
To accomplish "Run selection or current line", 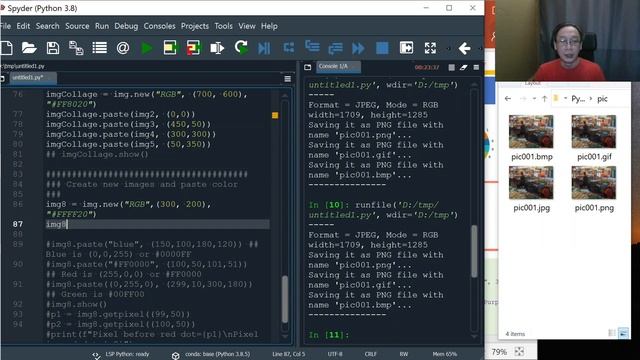I will coord(217,48).
